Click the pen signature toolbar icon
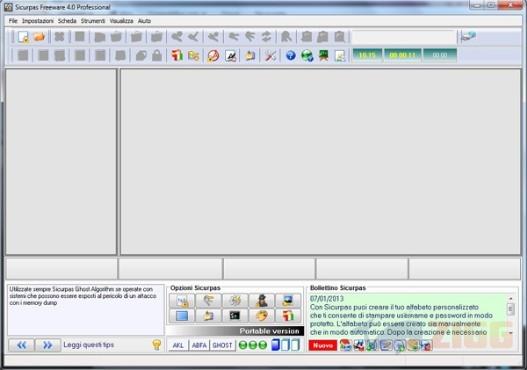 coord(231,55)
